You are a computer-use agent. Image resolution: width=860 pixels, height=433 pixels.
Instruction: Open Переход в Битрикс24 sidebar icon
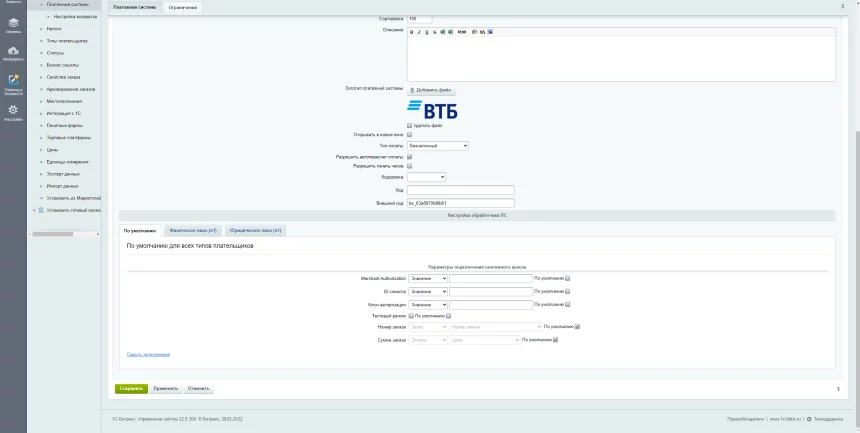(13, 81)
